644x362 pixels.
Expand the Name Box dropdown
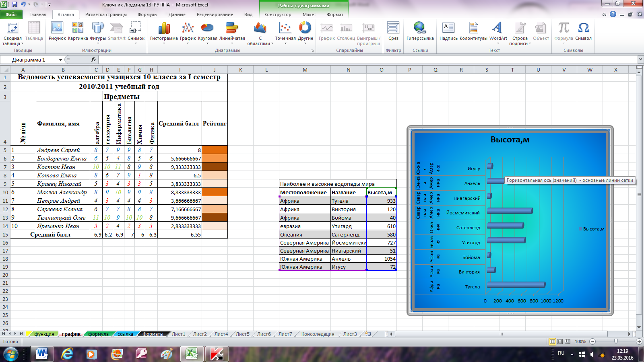click(x=60, y=60)
